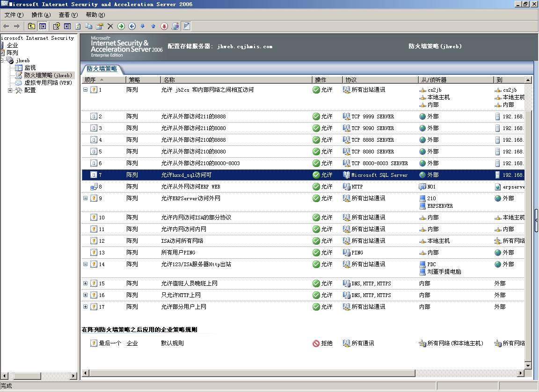Select rule 允许hxxd_sql访问可
539x392 pixels.
303,175
